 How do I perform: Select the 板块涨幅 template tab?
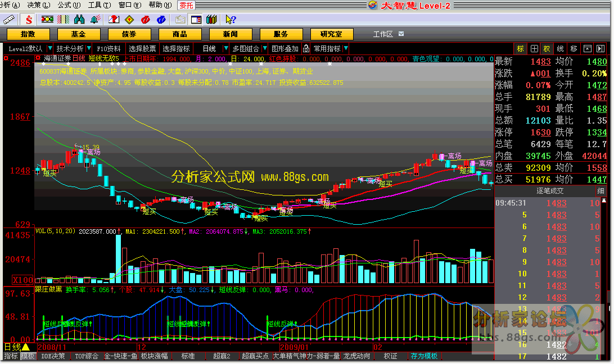tap(154, 356)
